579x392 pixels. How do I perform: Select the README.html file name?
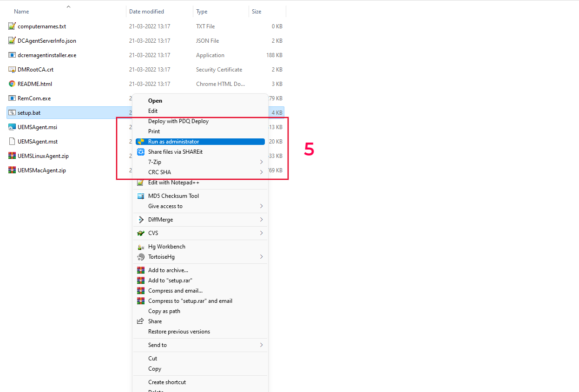tap(35, 84)
